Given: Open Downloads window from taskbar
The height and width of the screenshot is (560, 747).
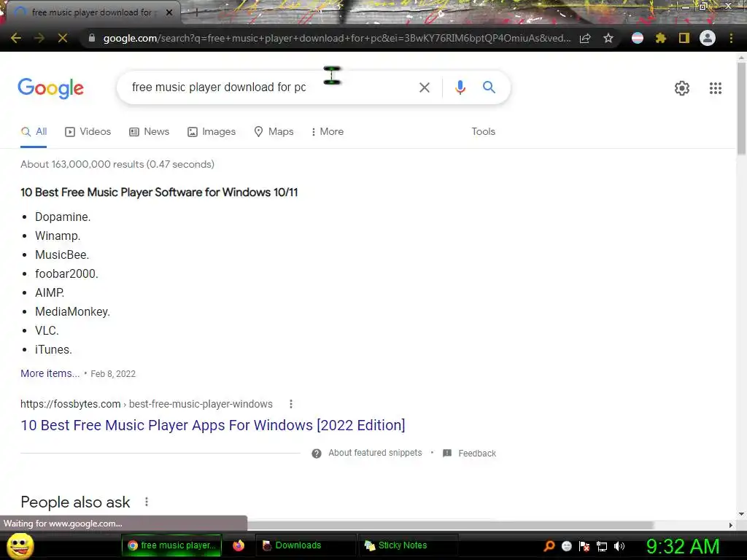Looking at the screenshot, I should (306, 545).
